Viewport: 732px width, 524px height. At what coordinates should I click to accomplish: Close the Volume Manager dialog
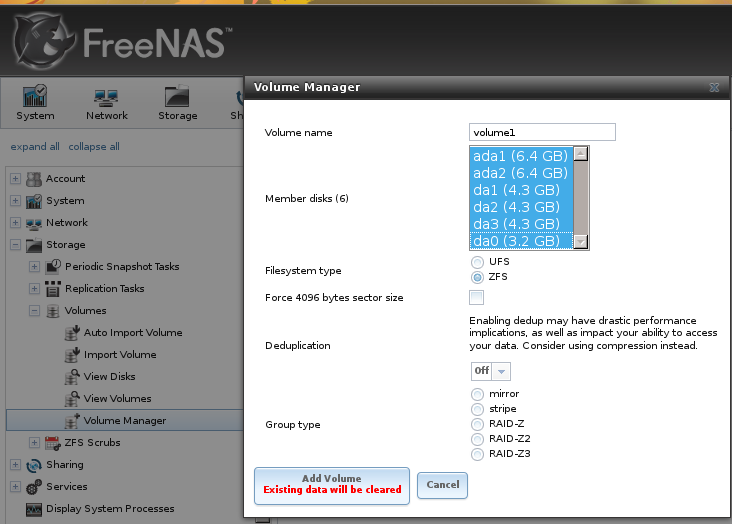pos(714,87)
